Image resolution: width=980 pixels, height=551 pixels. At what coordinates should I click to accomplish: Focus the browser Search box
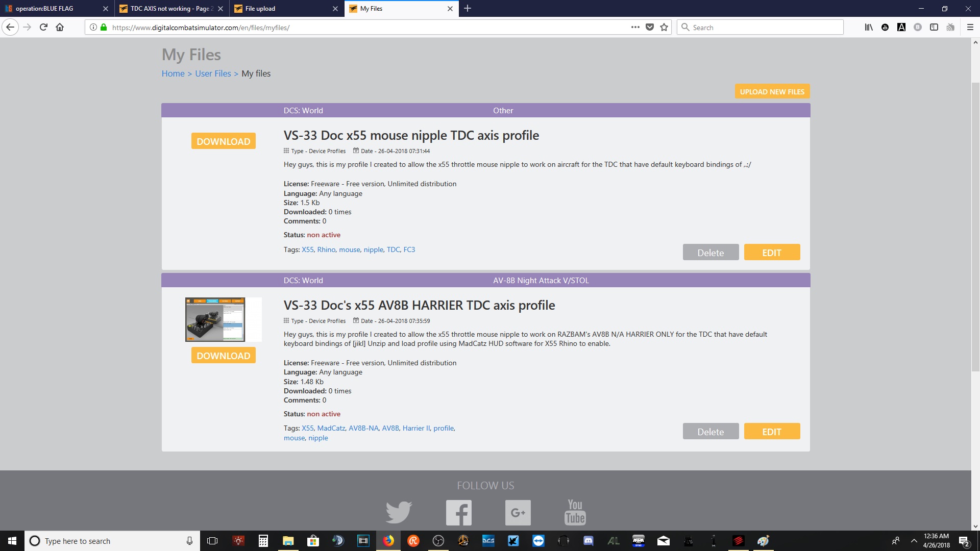(761, 28)
